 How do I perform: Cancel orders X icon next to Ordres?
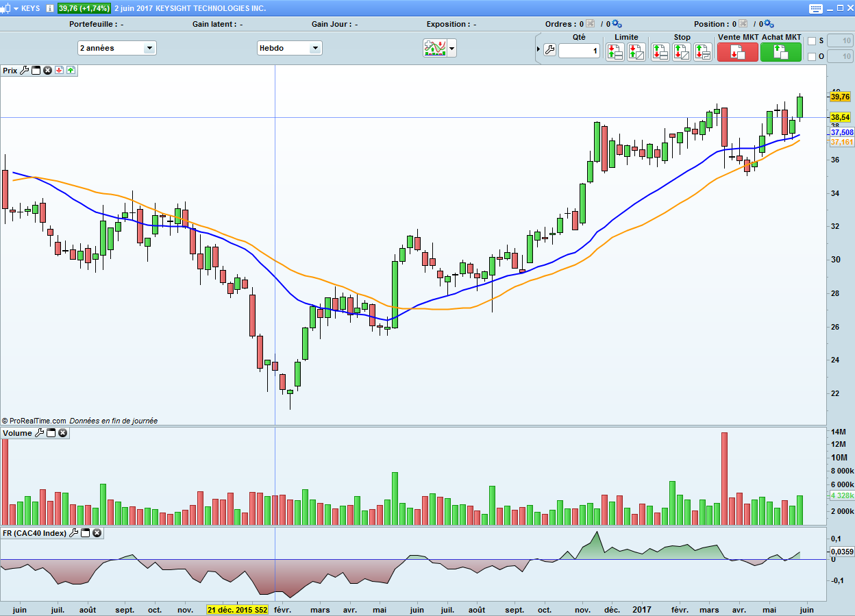point(591,24)
